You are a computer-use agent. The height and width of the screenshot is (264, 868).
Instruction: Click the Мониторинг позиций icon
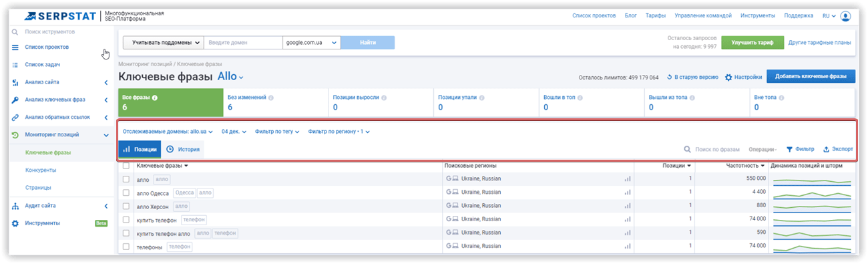click(x=15, y=135)
